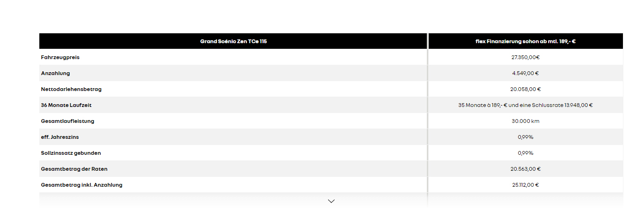Select the Fahrzeugpreis row label
644x220 pixels.
pyautogui.click(x=59, y=57)
